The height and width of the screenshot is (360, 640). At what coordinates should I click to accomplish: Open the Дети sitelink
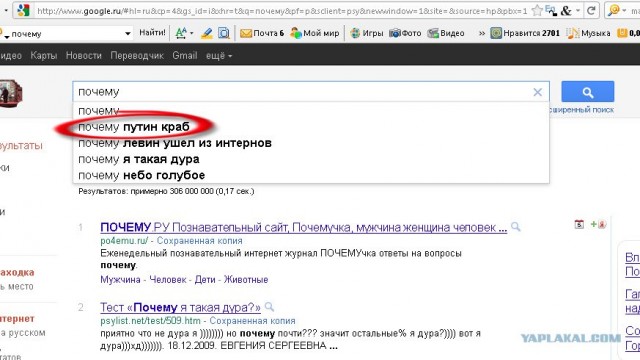(x=205, y=280)
